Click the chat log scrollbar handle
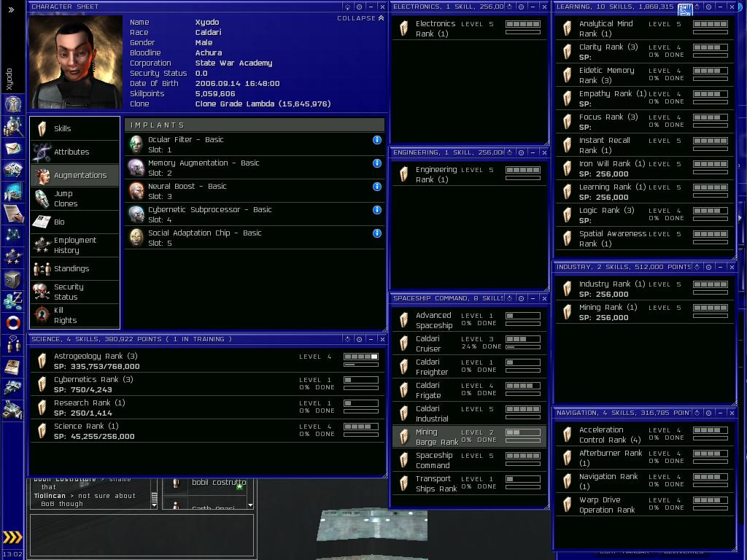The width and height of the screenshot is (747, 560). (x=154, y=499)
